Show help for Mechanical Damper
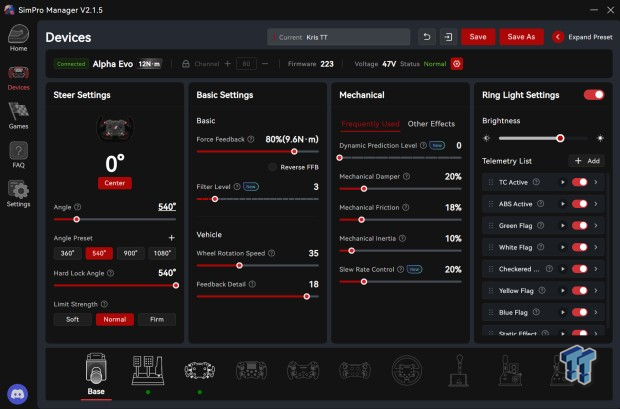 [x=406, y=176]
